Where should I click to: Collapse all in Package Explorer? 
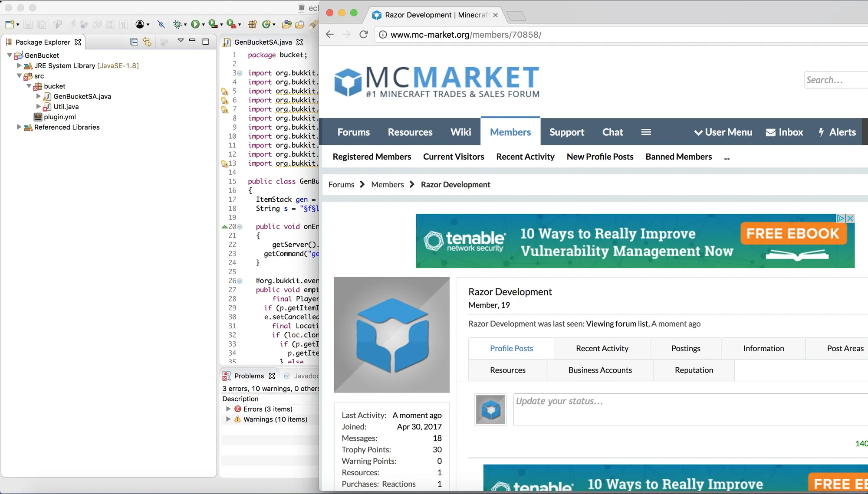tap(134, 42)
